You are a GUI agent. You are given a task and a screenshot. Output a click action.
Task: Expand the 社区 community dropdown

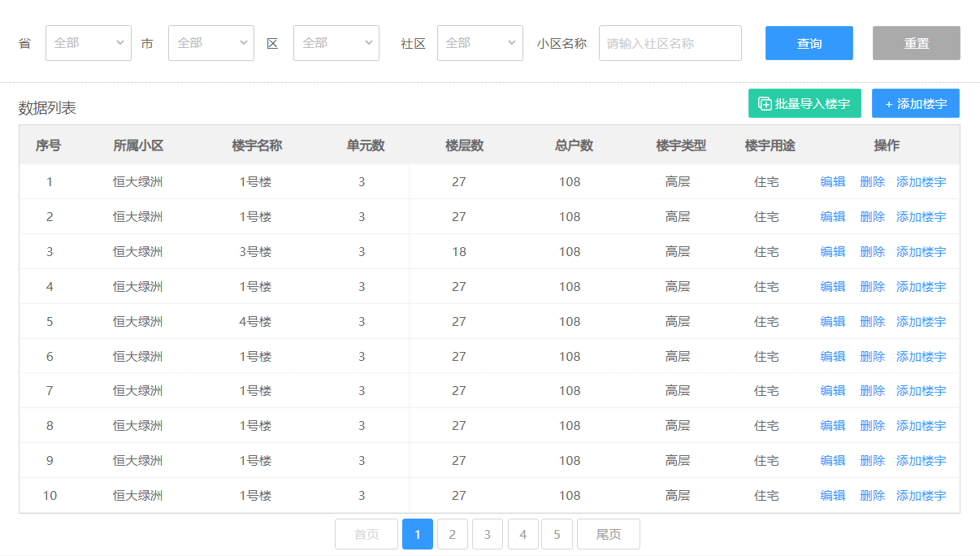480,43
